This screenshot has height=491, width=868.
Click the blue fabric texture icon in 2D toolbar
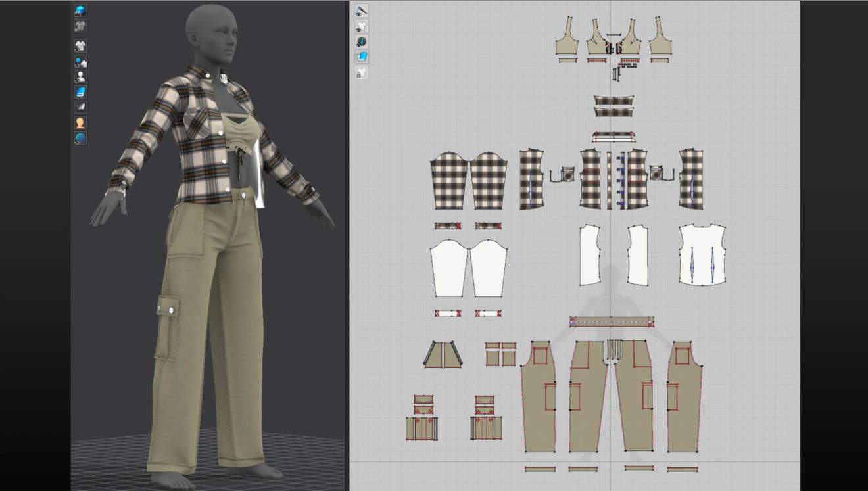362,57
